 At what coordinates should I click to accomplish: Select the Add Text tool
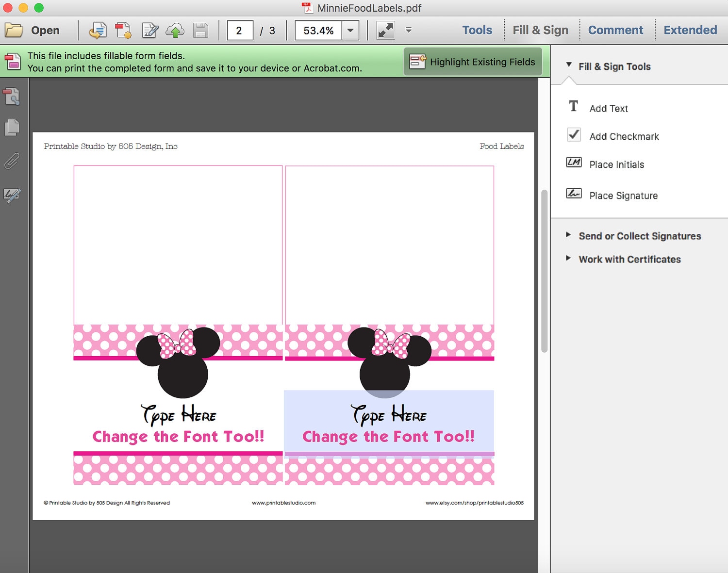point(608,108)
